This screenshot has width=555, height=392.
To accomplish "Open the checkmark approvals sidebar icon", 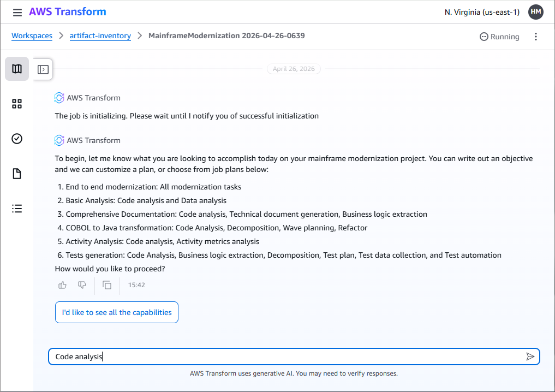I will click(17, 139).
